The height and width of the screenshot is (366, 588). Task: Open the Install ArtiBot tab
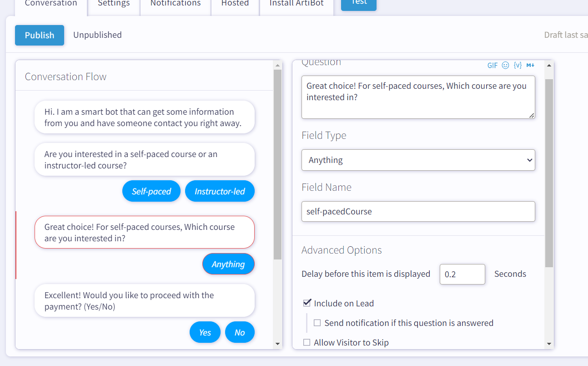297,4
